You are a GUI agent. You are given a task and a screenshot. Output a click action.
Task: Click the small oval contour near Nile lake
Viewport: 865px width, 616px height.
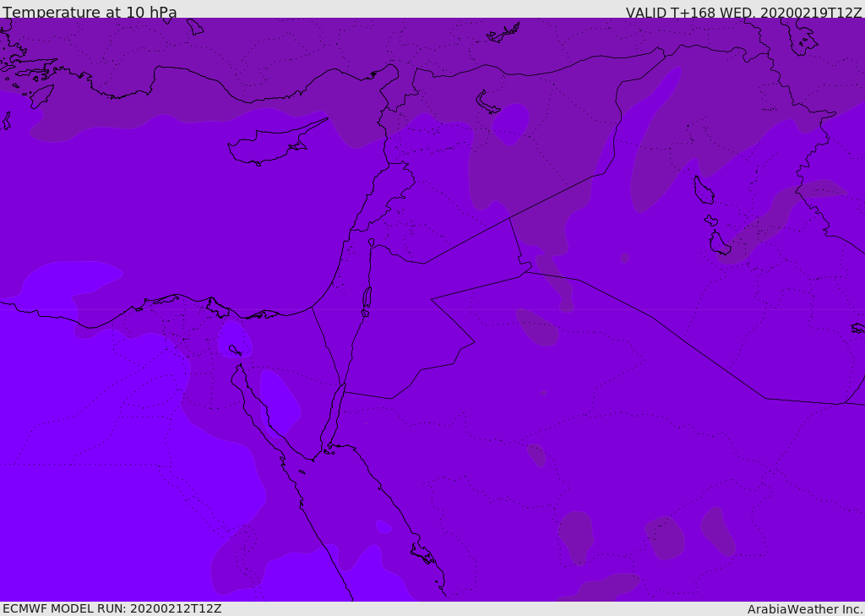(x=235, y=340)
